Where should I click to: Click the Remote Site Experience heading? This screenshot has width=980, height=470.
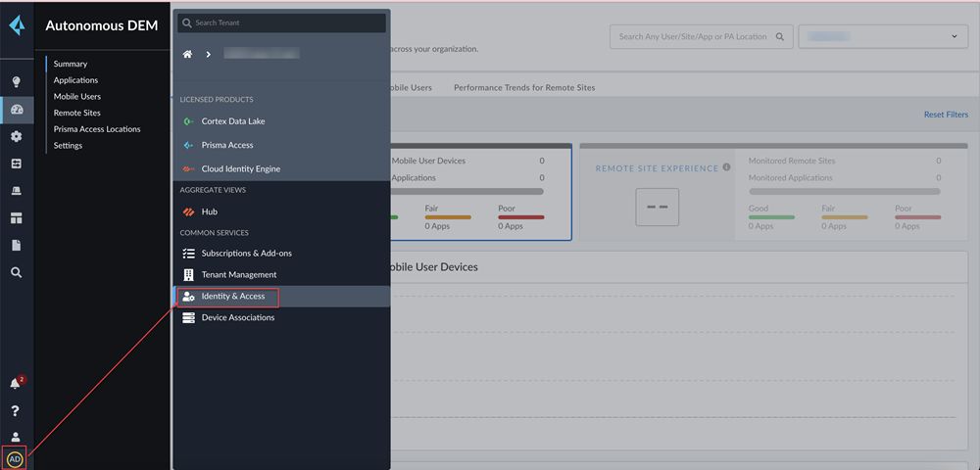pyautogui.click(x=657, y=168)
